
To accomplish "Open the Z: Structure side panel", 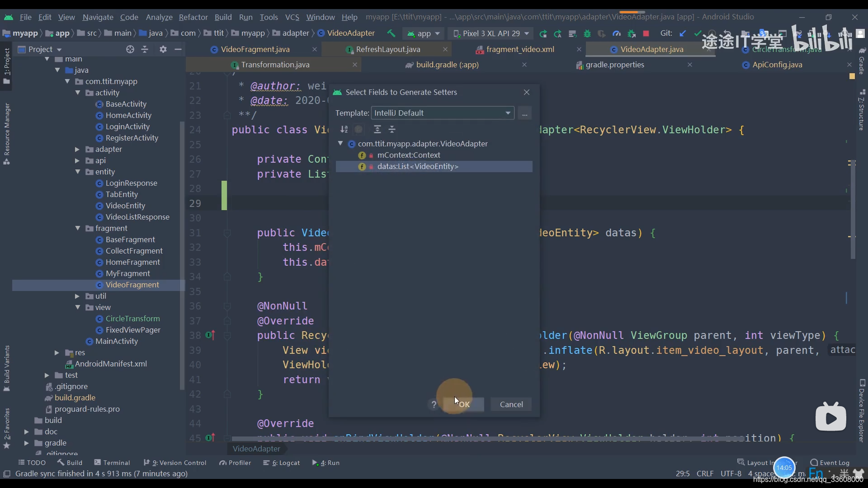I will (x=862, y=111).
